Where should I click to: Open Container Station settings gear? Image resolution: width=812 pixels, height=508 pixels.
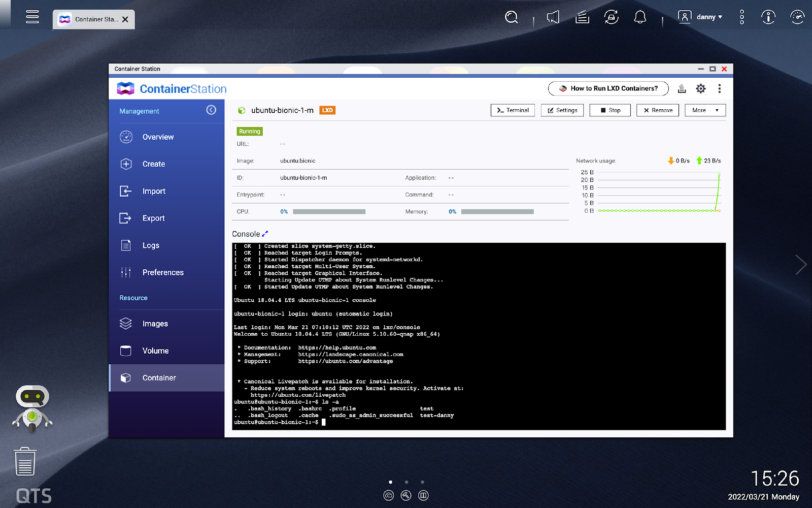click(701, 89)
